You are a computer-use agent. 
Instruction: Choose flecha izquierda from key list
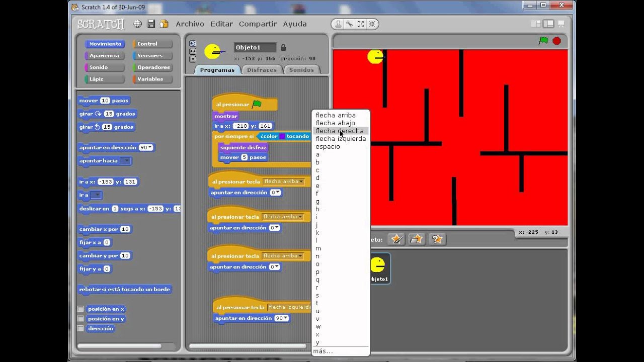click(x=341, y=139)
